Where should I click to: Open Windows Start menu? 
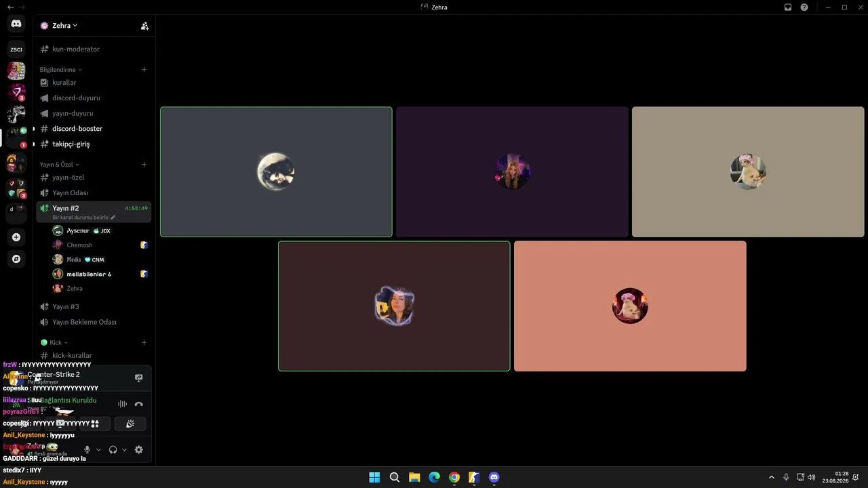pyautogui.click(x=374, y=477)
